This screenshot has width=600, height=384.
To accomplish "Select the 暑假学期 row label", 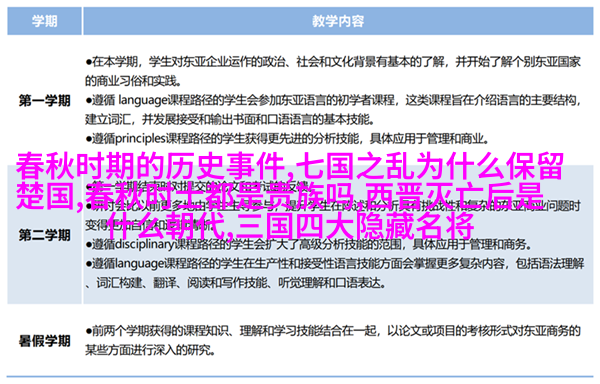I will click(44, 340).
